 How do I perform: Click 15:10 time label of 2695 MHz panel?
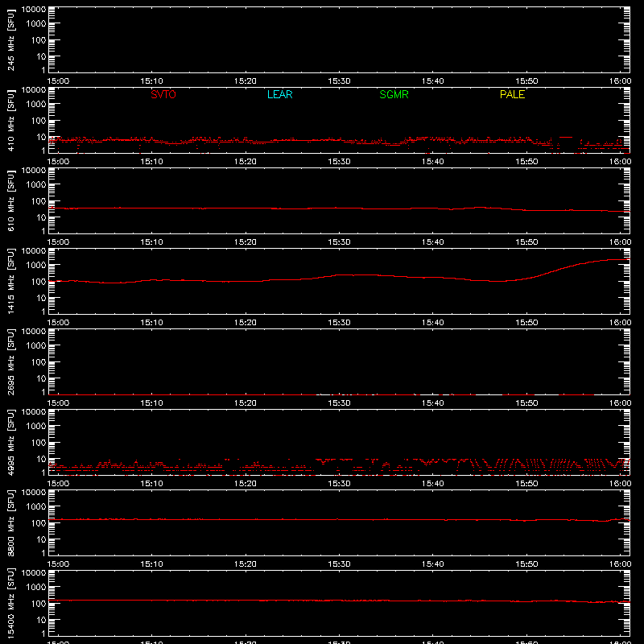(x=152, y=403)
